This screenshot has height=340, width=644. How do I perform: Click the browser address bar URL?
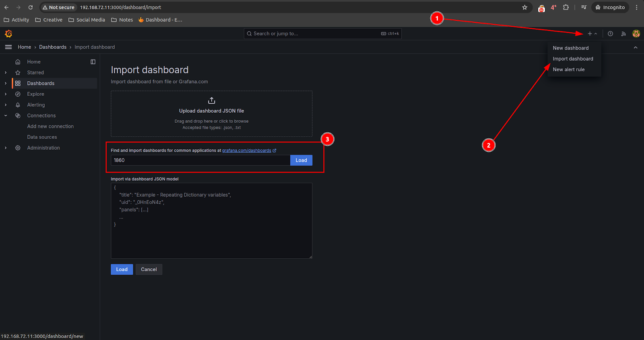120,7
